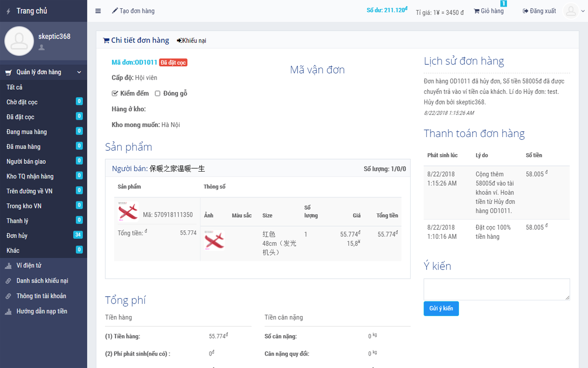Click the product code Mã: 570918111350
This screenshot has height=368, width=588.
(x=168, y=215)
